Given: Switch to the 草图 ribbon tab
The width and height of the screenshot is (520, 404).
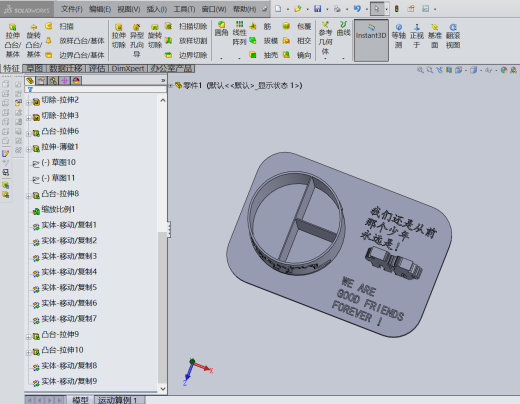Looking at the screenshot, I should 34,69.
